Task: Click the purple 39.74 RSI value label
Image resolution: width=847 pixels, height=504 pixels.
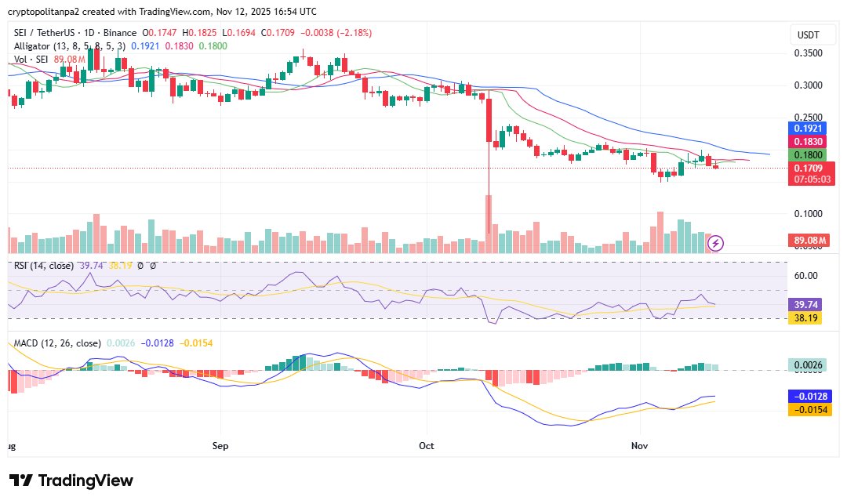Action: pyautogui.click(x=804, y=305)
